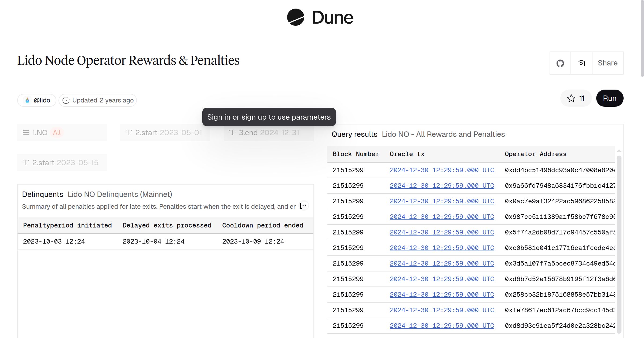The image size is (644, 338).
Task: Sort by Block Number column header
Action: tap(356, 154)
